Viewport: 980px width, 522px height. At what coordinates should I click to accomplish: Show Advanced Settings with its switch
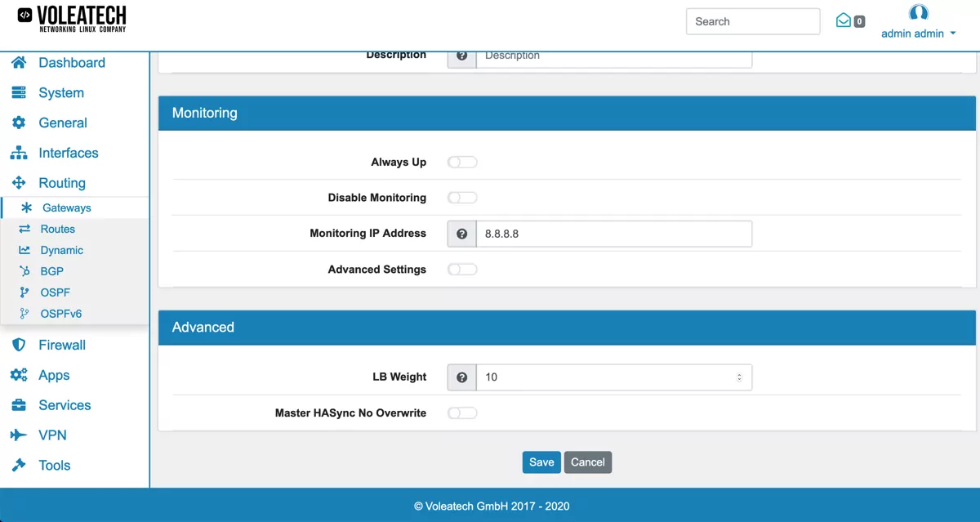tap(461, 269)
